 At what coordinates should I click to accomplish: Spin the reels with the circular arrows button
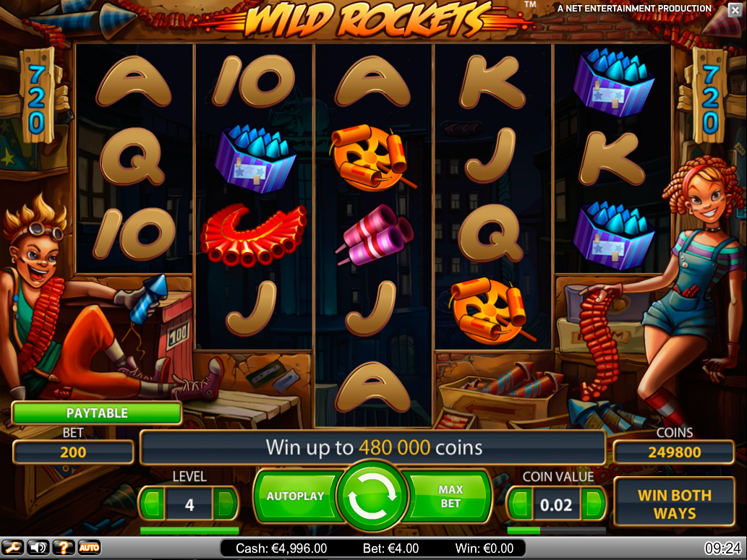(x=372, y=496)
